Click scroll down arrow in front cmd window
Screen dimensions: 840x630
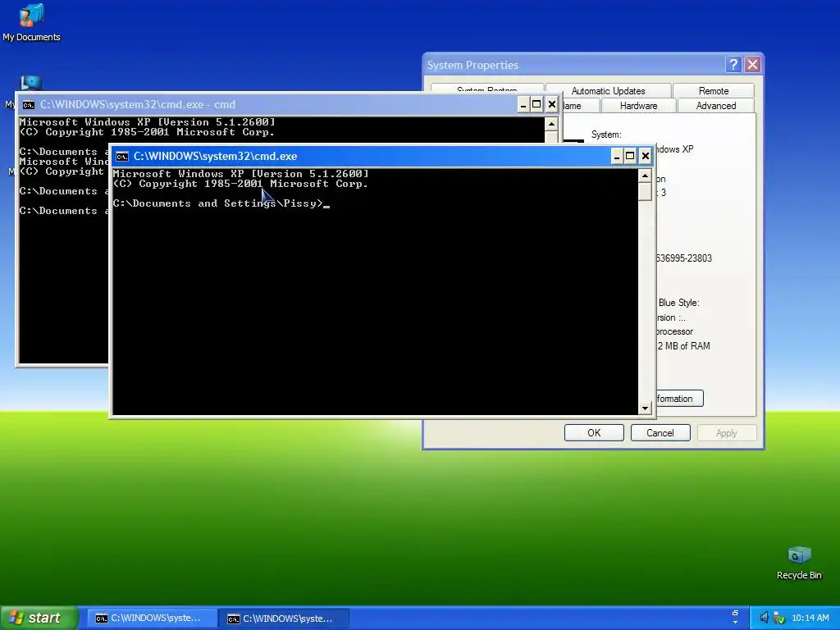(x=645, y=409)
